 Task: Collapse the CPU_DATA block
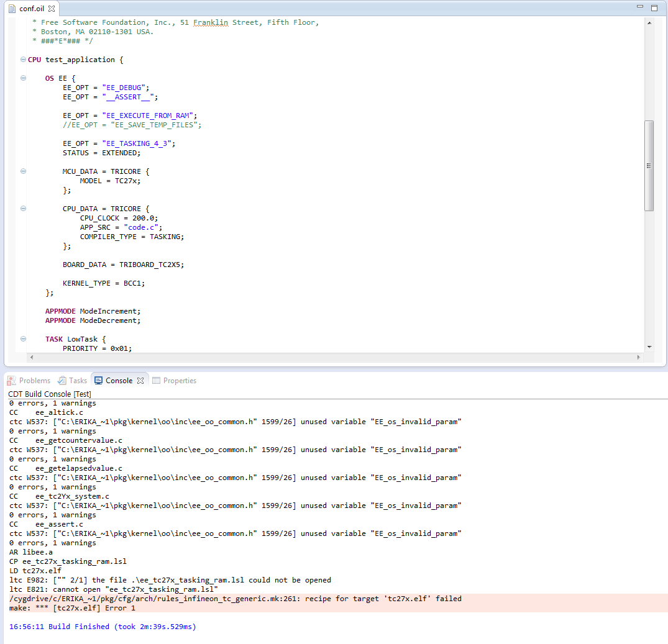click(24, 209)
